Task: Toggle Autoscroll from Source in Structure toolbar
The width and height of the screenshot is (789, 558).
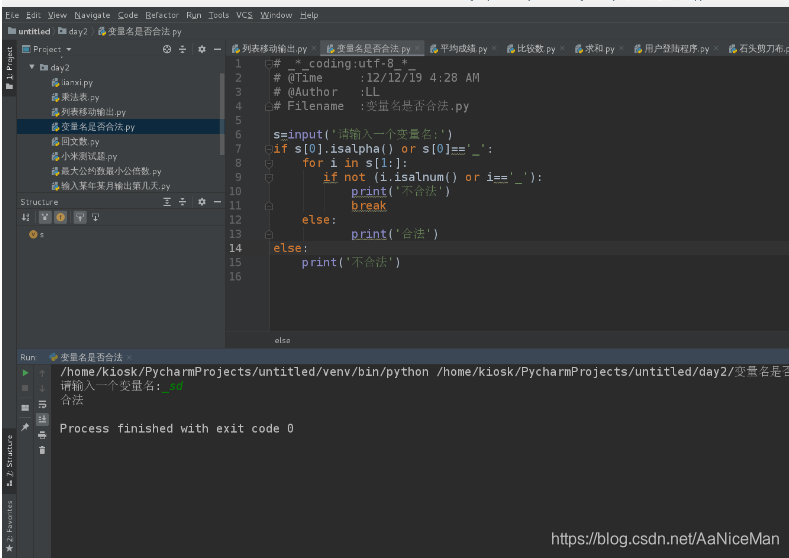Action: [96, 217]
